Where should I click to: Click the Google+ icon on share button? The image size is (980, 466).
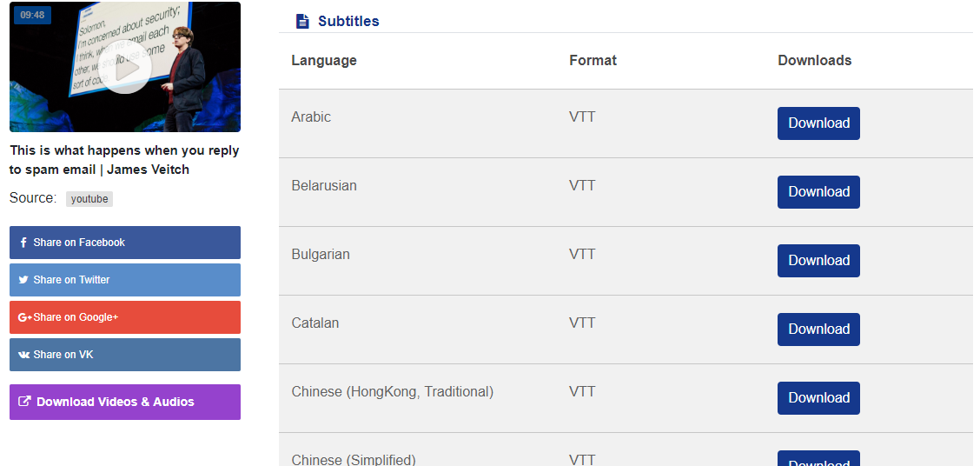pyautogui.click(x=24, y=317)
